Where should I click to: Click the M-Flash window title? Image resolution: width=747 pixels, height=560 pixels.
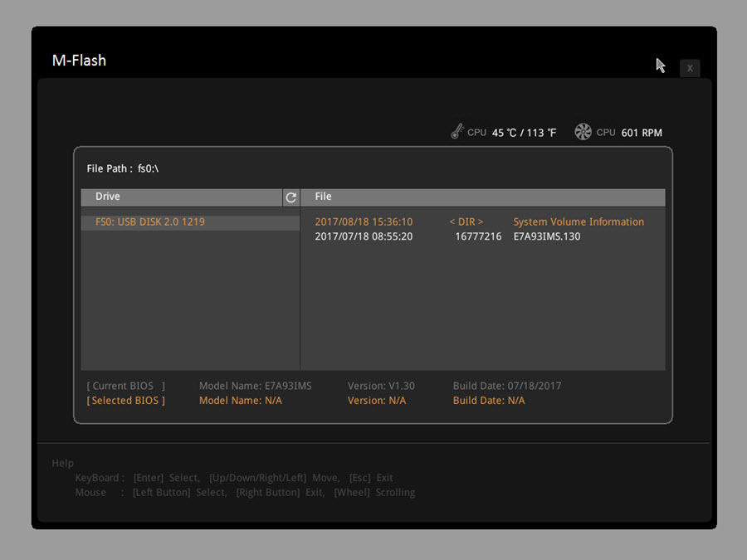coord(79,61)
